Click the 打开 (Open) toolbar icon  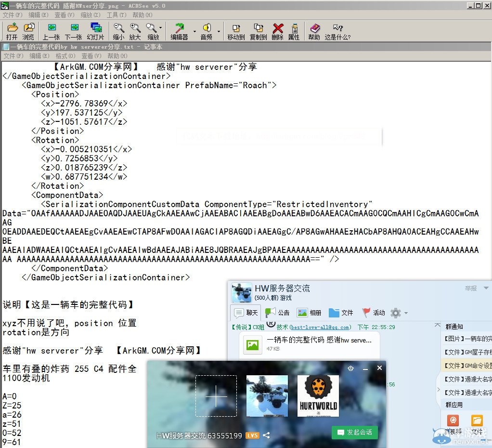tap(12, 31)
